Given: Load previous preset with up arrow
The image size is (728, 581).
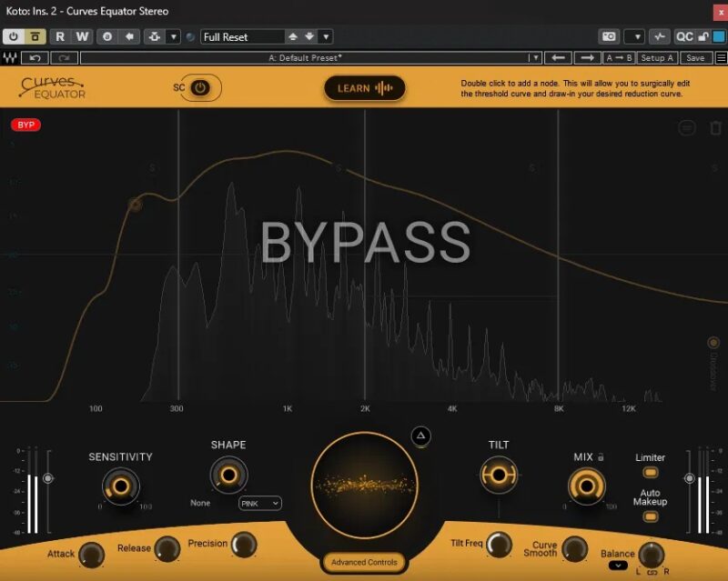Looking at the screenshot, I should point(292,36).
